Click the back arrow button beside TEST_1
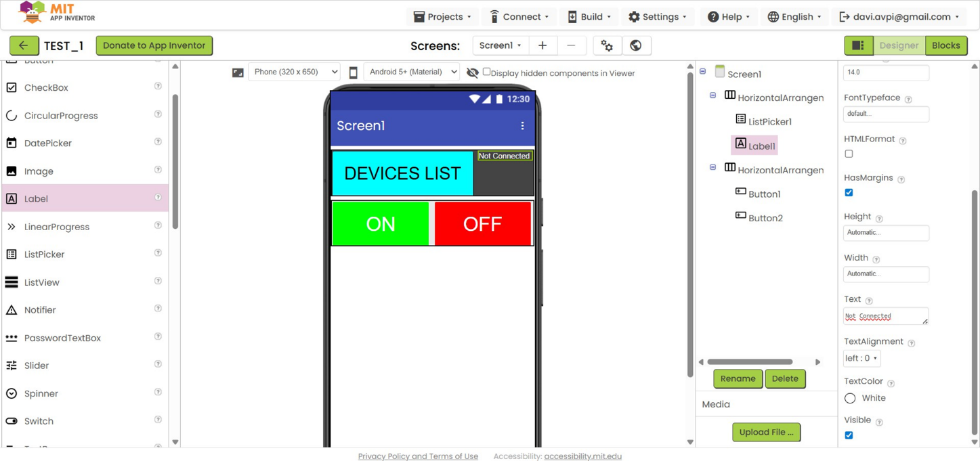This screenshot has width=980, height=461. (x=24, y=45)
